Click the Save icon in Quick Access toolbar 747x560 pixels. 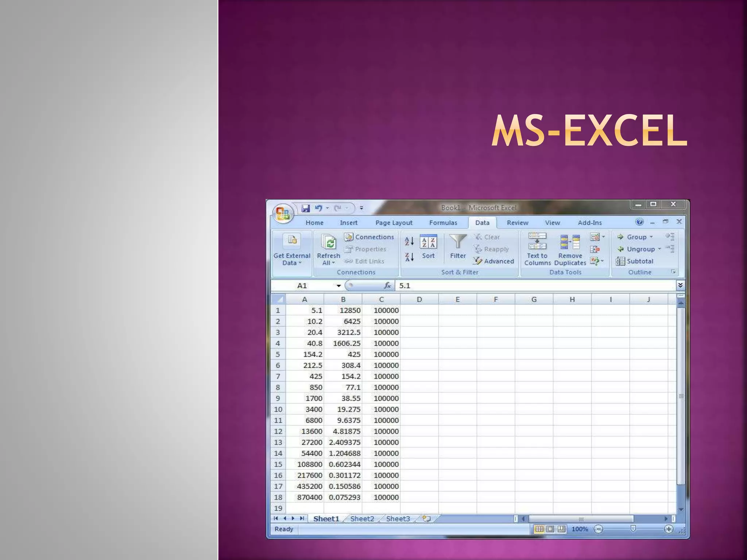point(306,208)
